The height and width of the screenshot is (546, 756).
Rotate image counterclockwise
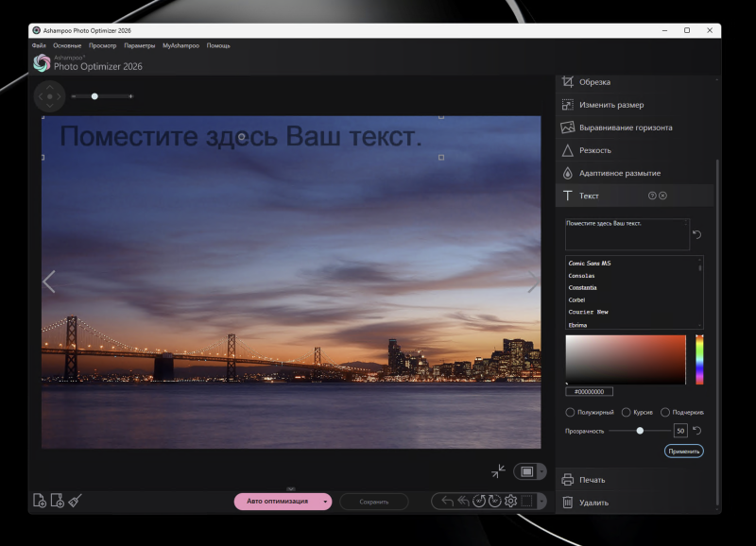pos(479,502)
